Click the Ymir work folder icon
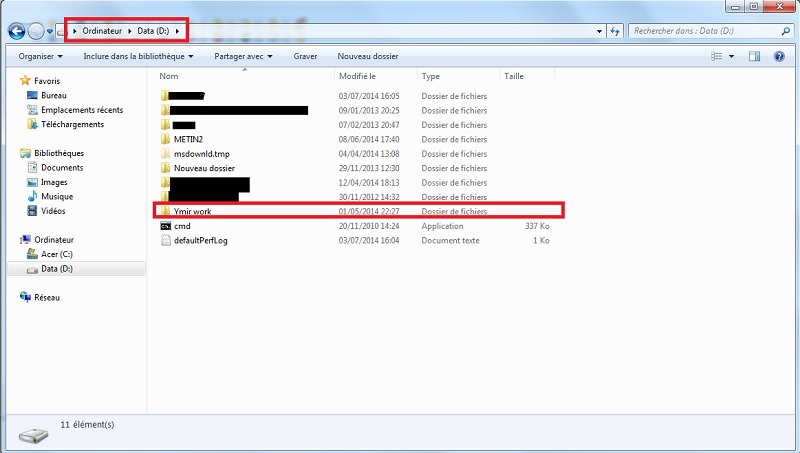 click(x=165, y=211)
